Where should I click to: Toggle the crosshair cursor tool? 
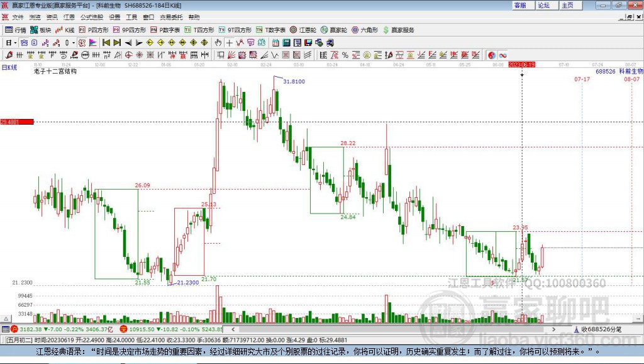point(229,43)
